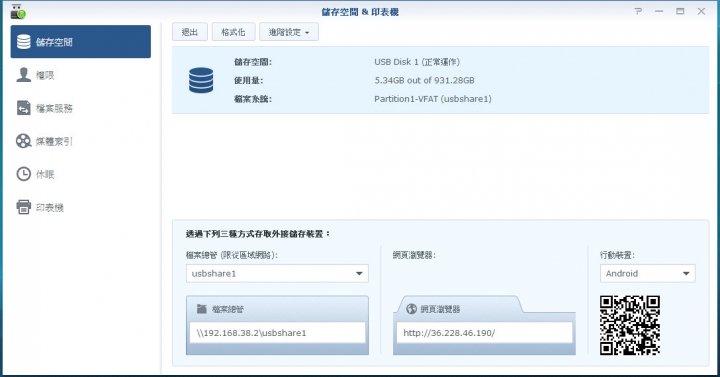Click the hibernation clock icon

coord(23,174)
